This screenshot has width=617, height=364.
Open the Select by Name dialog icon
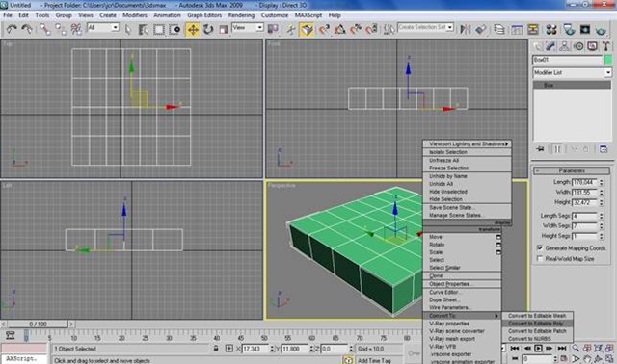pos(144,30)
